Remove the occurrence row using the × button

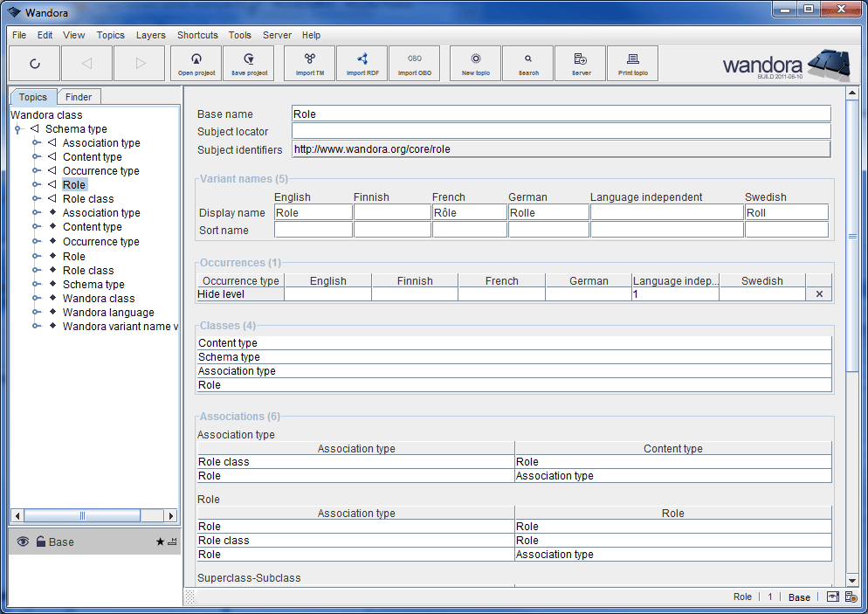coord(818,293)
